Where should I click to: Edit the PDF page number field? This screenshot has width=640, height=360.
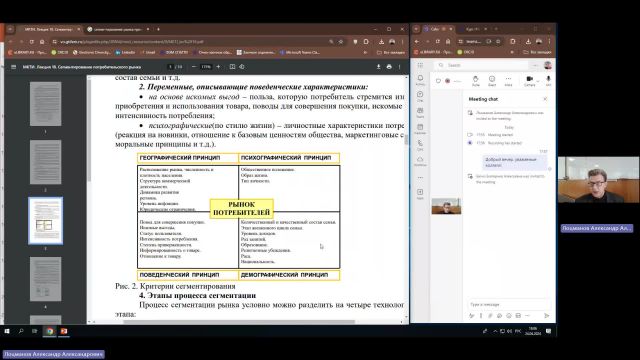(171, 67)
